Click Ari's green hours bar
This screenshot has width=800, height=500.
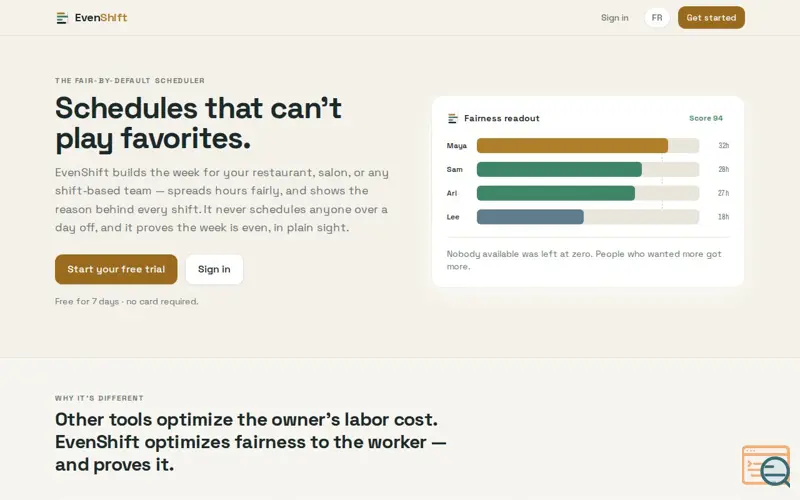[556, 193]
